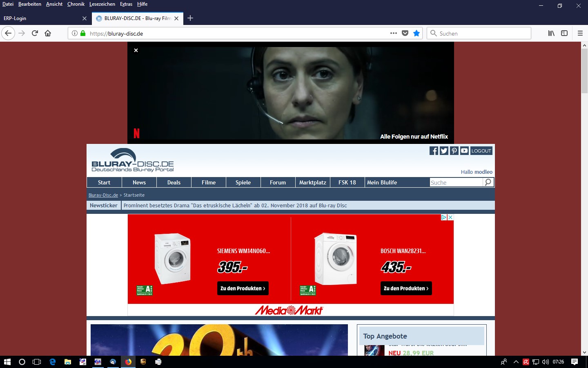588x368 pixels.
Task: Open the YouTube social icon
Action: click(464, 151)
